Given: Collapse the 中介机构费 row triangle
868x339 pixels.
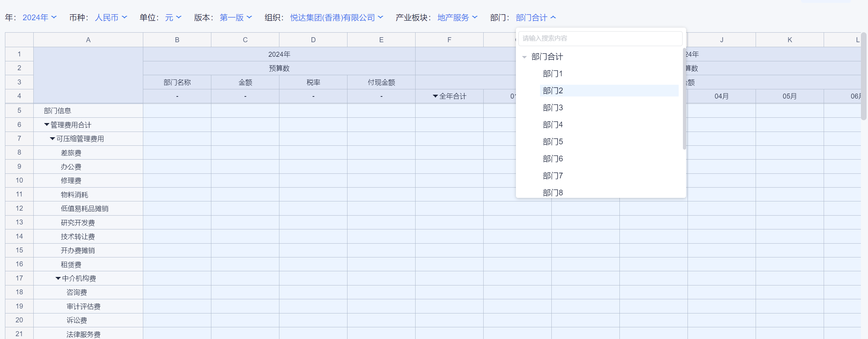Looking at the screenshot, I should pos(58,278).
